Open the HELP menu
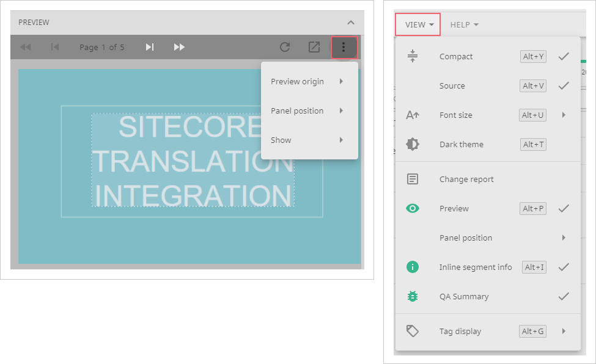This screenshot has width=596, height=364. click(464, 25)
